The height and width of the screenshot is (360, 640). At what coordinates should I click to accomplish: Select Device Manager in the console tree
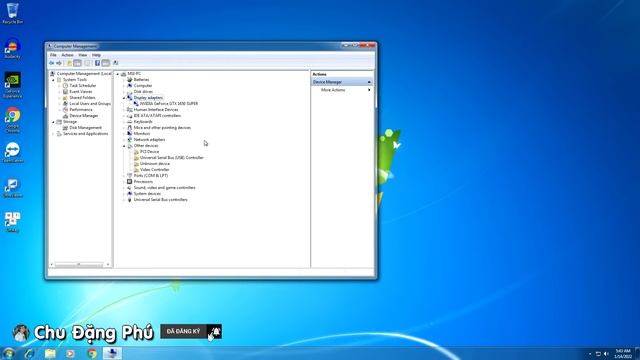point(84,116)
